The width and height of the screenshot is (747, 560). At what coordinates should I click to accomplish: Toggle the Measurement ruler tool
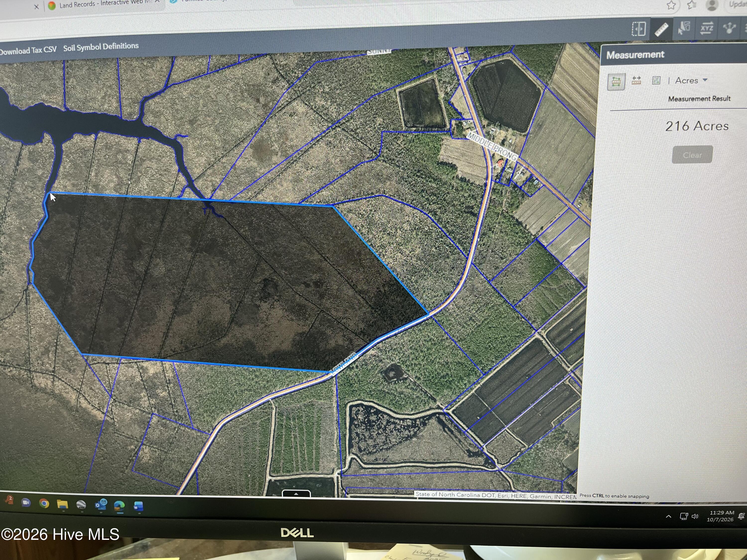coord(661,29)
